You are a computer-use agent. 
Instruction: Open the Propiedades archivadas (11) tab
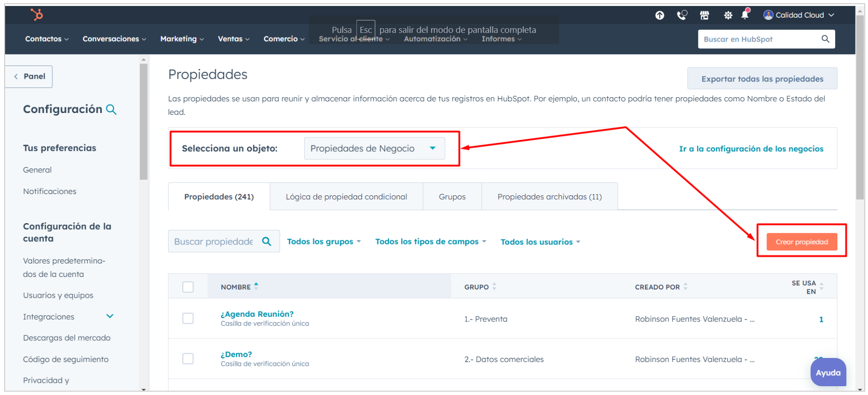[x=549, y=197]
